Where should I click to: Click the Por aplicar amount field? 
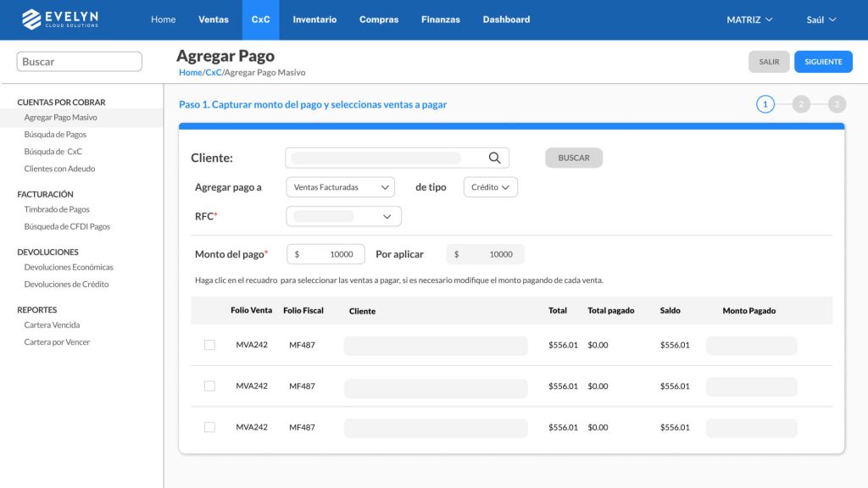[x=485, y=254]
